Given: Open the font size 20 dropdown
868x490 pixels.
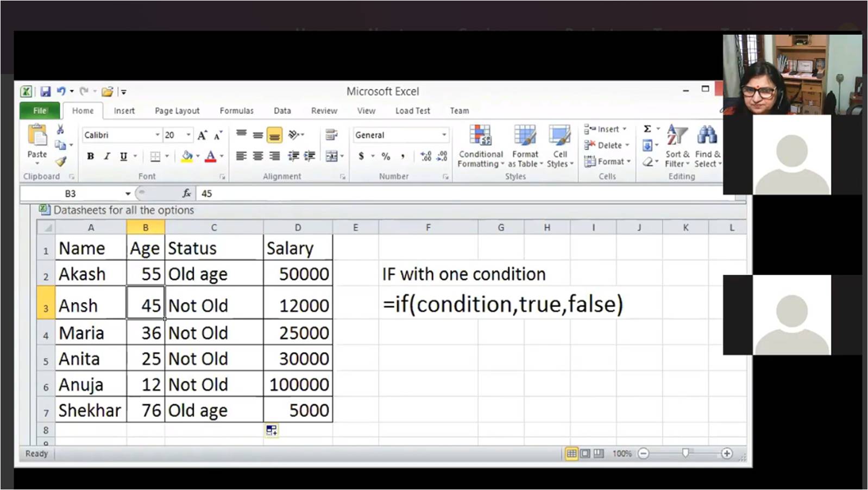Looking at the screenshot, I should click(188, 135).
